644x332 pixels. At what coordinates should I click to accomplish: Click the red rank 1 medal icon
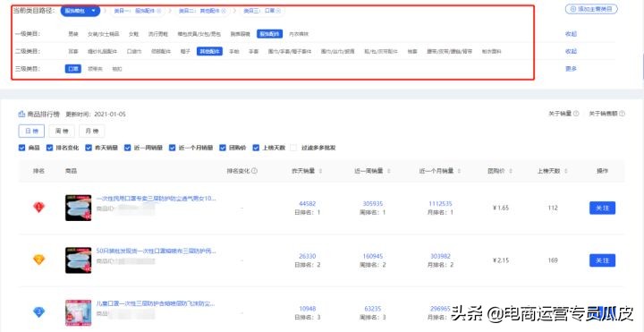coord(38,207)
